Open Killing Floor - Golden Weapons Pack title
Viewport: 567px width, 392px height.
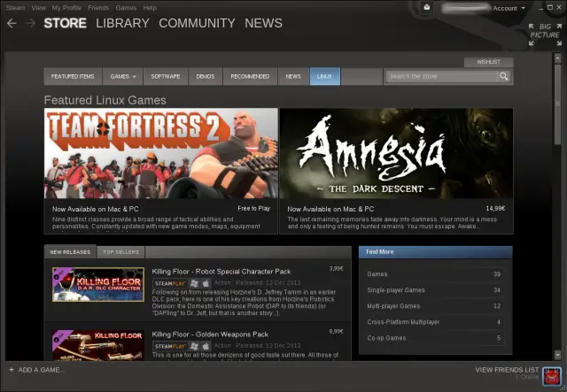click(x=210, y=334)
